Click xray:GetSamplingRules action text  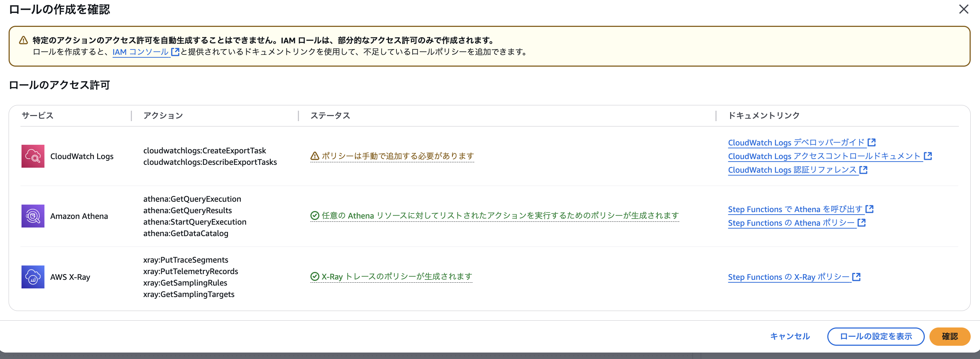coord(185,283)
